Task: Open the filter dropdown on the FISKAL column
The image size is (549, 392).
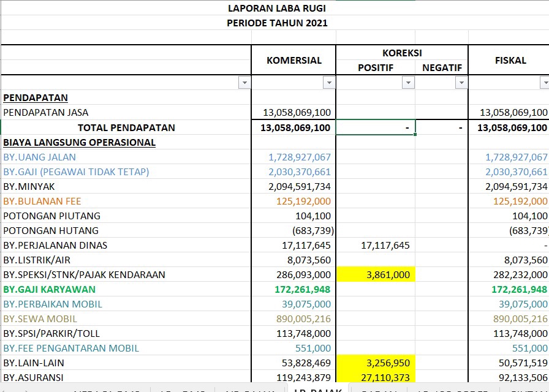Action: pyautogui.click(x=544, y=82)
